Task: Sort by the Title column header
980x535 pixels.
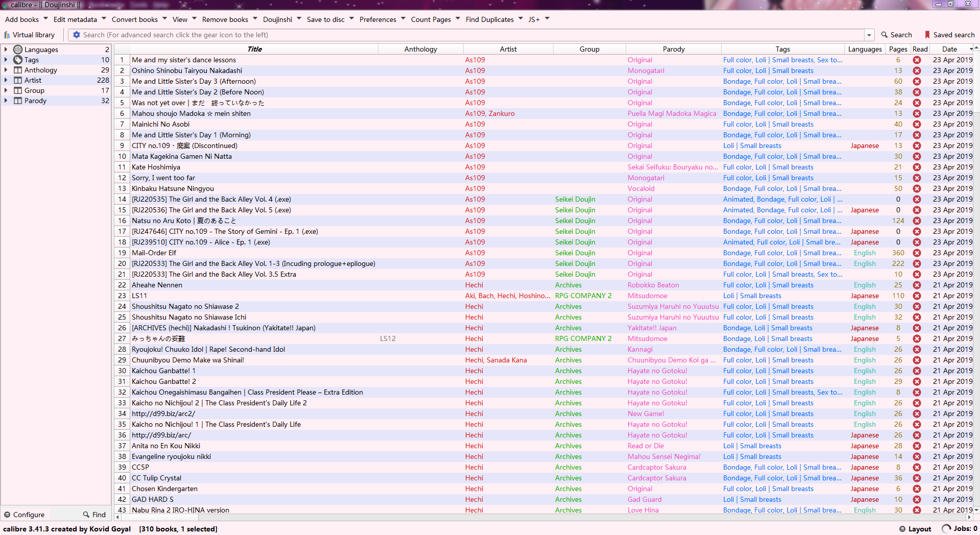Action: tap(254, 49)
